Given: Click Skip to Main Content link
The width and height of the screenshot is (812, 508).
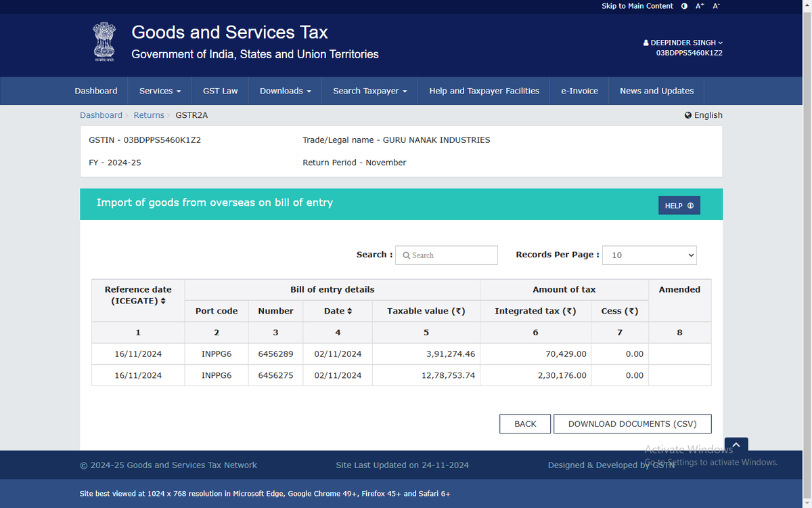Looking at the screenshot, I should tap(637, 6).
